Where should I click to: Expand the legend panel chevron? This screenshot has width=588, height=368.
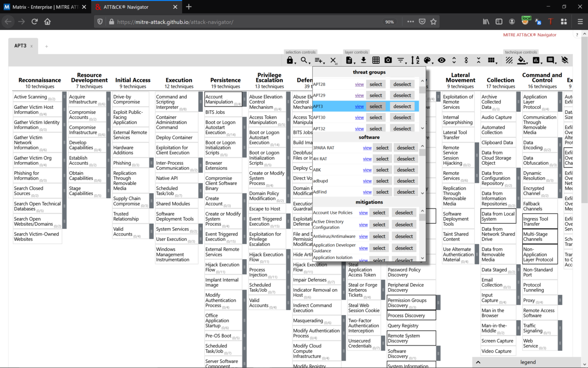click(x=478, y=362)
